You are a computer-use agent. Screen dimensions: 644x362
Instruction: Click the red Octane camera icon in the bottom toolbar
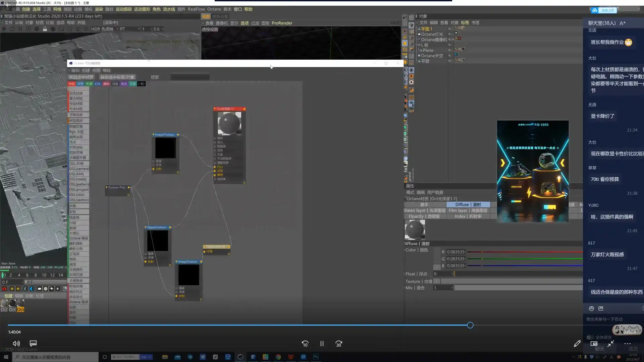pyautogui.click(x=4, y=289)
